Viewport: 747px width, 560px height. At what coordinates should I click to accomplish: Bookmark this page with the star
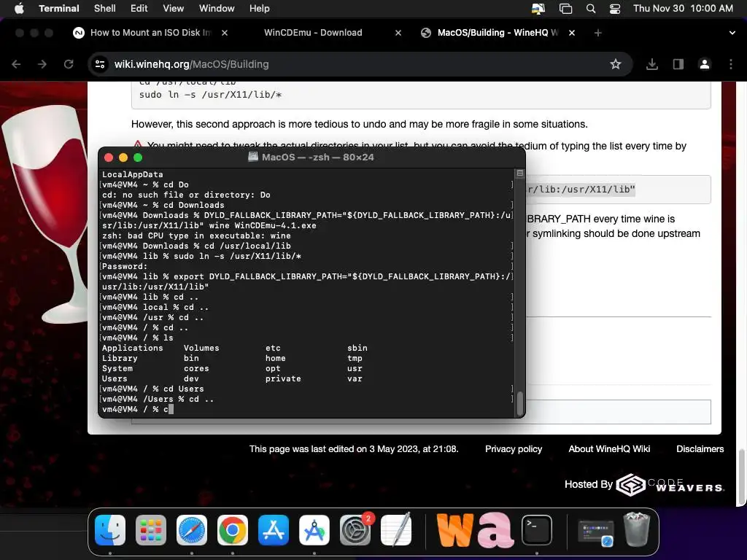click(616, 64)
